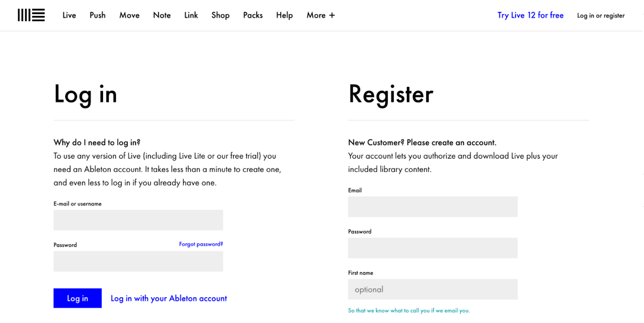Viewport: 644px width, 323px height.
Task: Click the Forgot password? link
Action: pos(201,244)
